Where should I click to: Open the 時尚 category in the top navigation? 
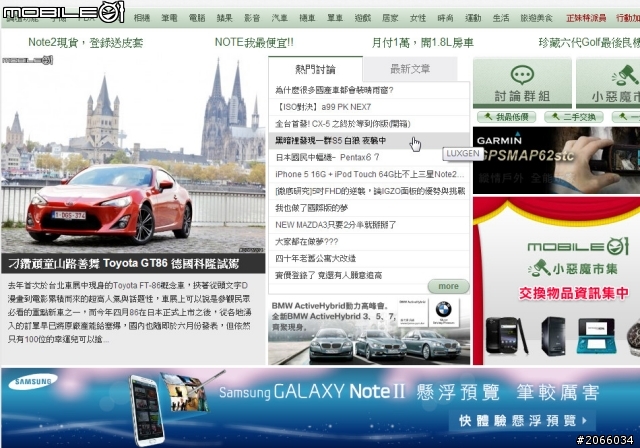click(445, 18)
